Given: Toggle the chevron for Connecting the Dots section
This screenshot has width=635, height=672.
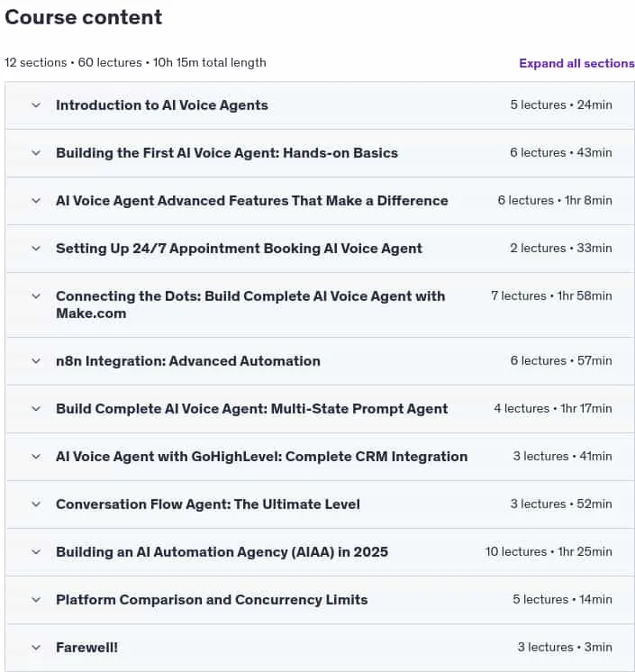Looking at the screenshot, I should pyautogui.click(x=36, y=296).
